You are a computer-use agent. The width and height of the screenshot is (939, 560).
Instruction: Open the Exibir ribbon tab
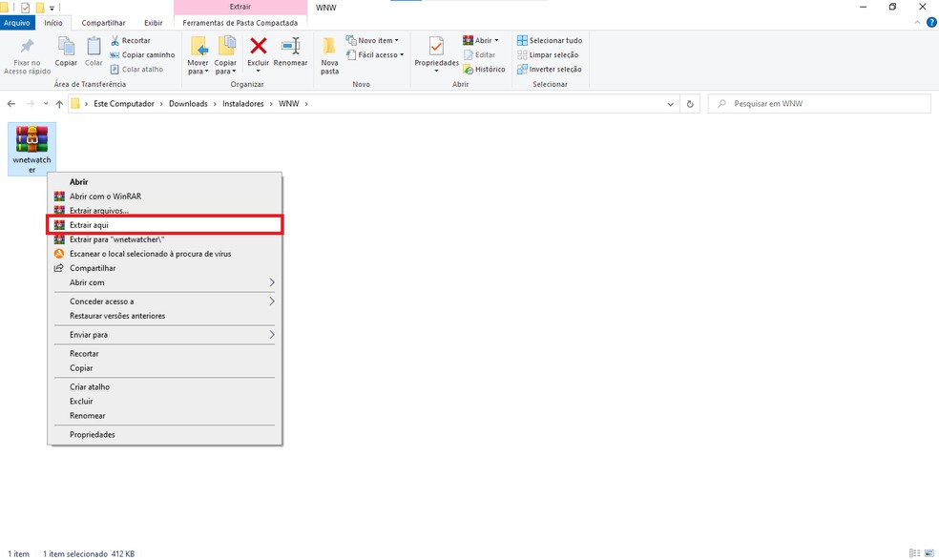[x=153, y=22]
